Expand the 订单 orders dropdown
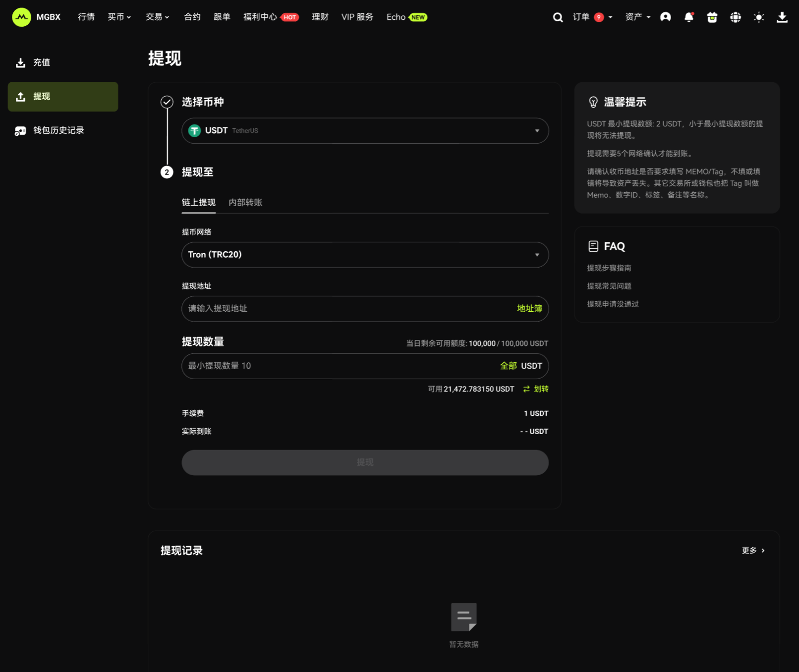Viewport: 799px width, 672px height. click(x=592, y=17)
